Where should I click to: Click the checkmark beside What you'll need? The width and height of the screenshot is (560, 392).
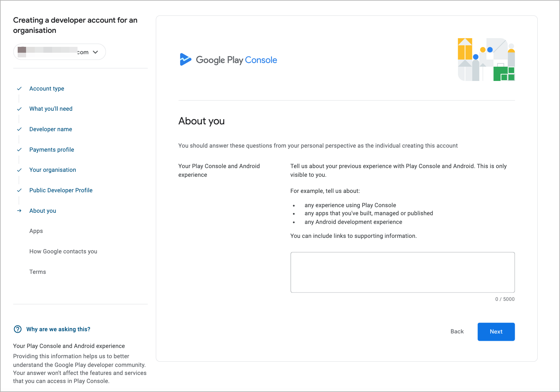point(19,109)
